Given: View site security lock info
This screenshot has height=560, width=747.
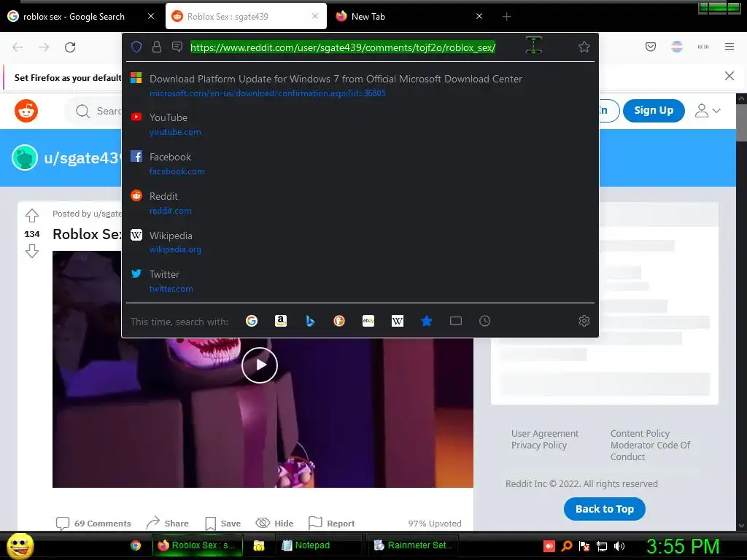Looking at the screenshot, I should tap(157, 47).
